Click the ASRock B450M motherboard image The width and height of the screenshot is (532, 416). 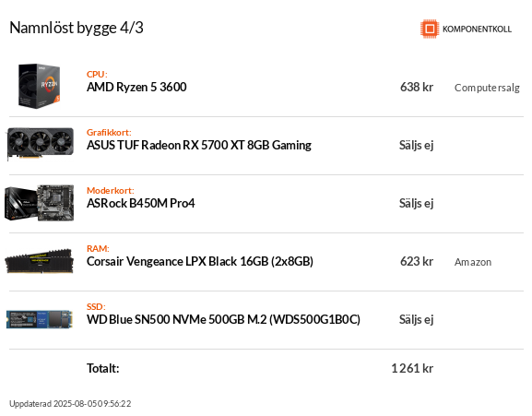point(40,203)
